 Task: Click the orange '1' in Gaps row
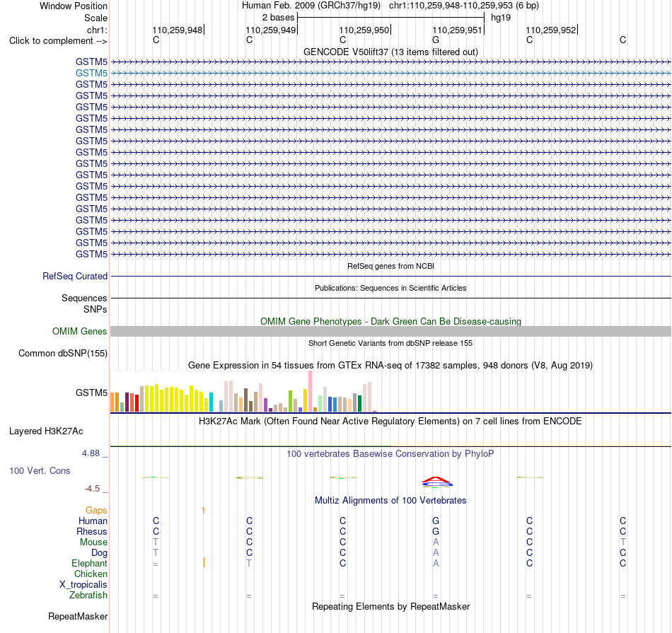(x=203, y=510)
